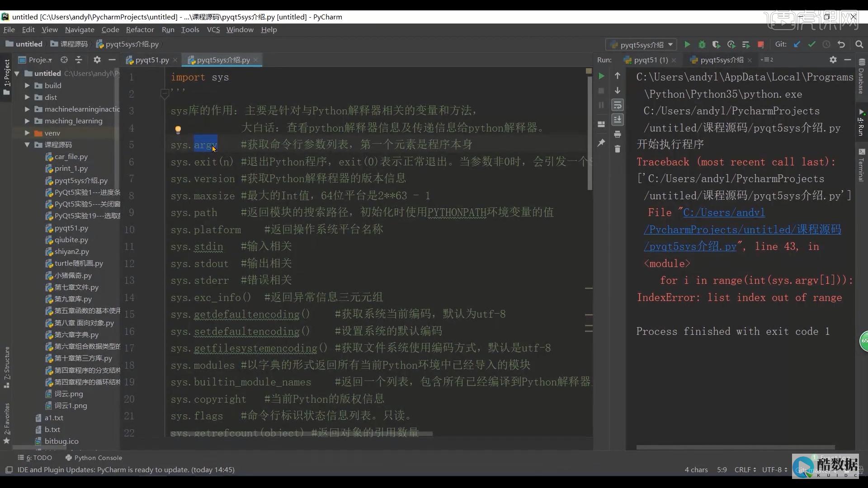Toggle soft-wrap in Run console
Viewport: 868px width, 488px height.
618,105
